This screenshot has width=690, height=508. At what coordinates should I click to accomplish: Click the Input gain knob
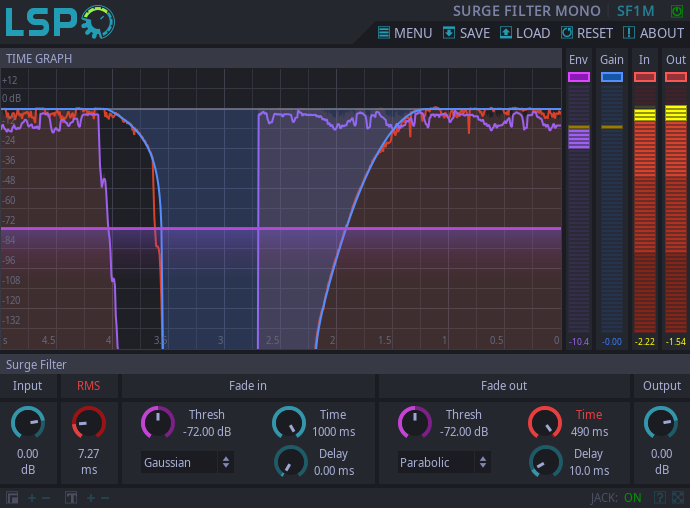28,423
